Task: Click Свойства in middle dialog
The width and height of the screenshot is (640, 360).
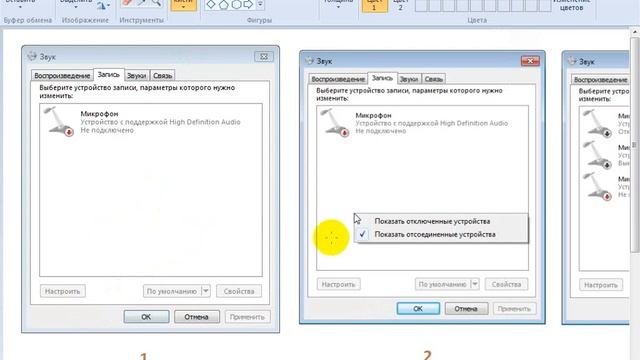Action: [x=506, y=284]
